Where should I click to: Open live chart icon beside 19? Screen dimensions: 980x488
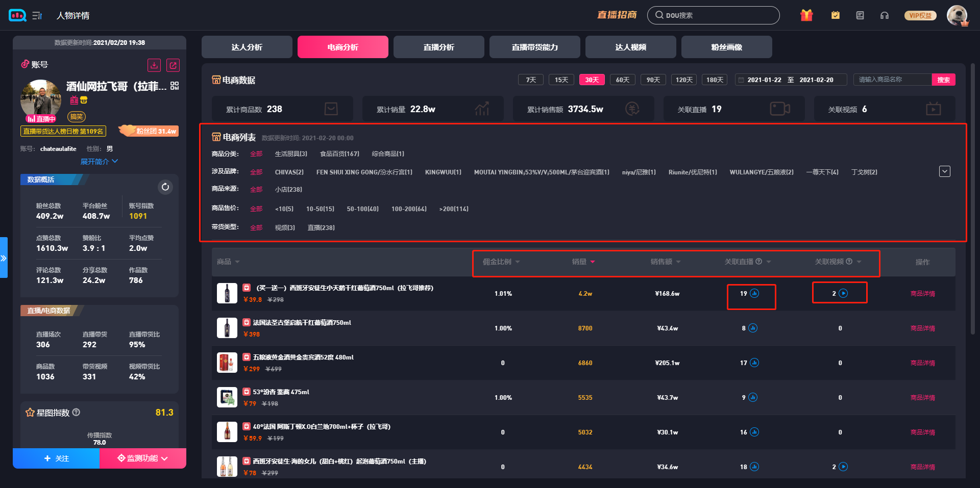point(754,293)
